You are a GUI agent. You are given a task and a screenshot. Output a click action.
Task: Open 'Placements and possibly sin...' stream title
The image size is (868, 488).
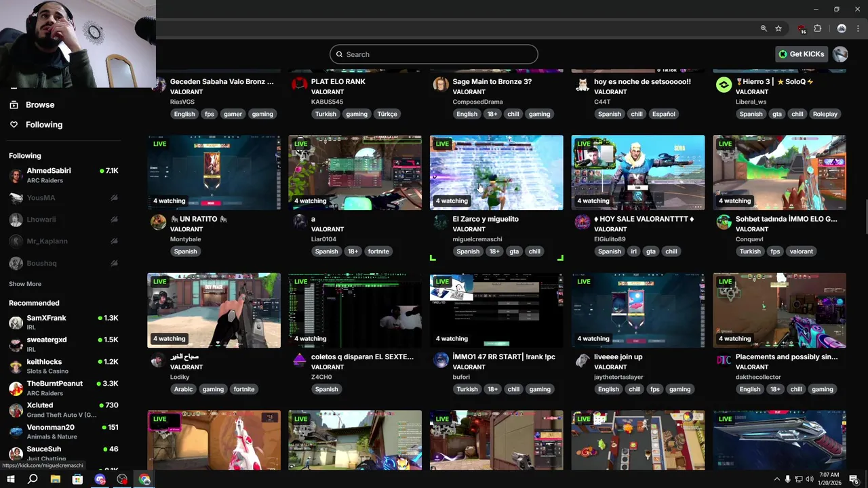tap(786, 357)
